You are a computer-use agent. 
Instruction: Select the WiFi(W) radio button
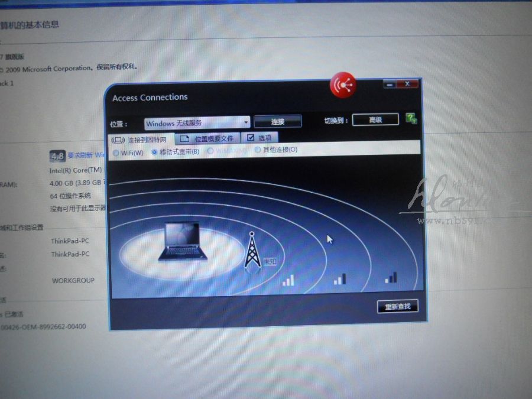point(116,153)
